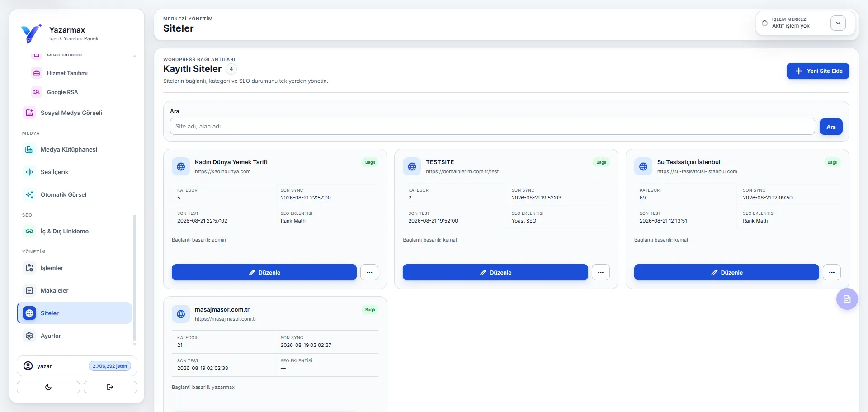Click the globe icon of Kadın Dünya Yemek Tarifi
The height and width of the screenshot is (412, 868).
pyautogui.click(x=181, y=166)
